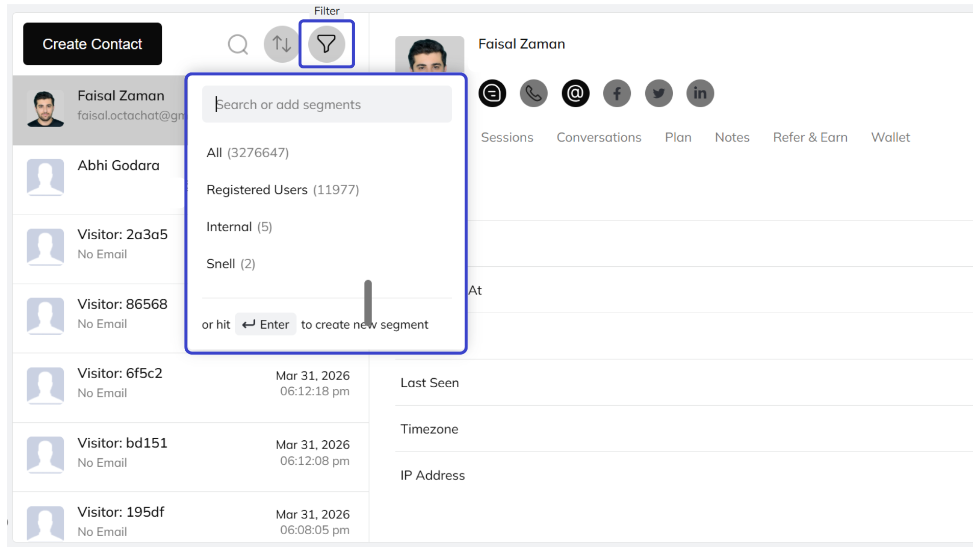The width and height of the screenshot is (980, 551).
Task: Click the Create Contact button
Action: point(92,44)
